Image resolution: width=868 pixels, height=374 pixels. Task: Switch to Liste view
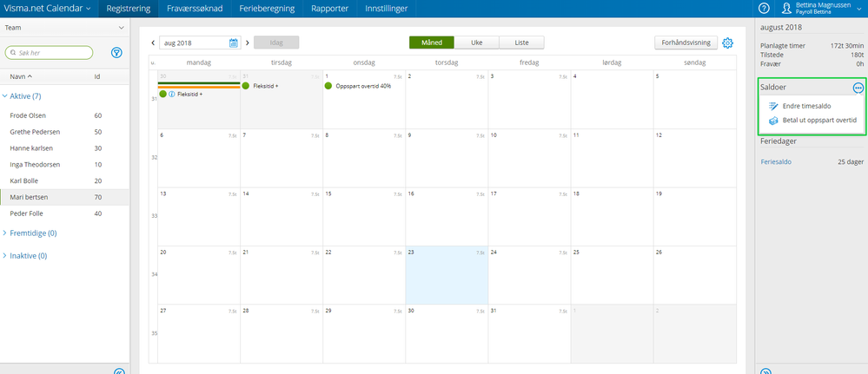click(521, 43)
